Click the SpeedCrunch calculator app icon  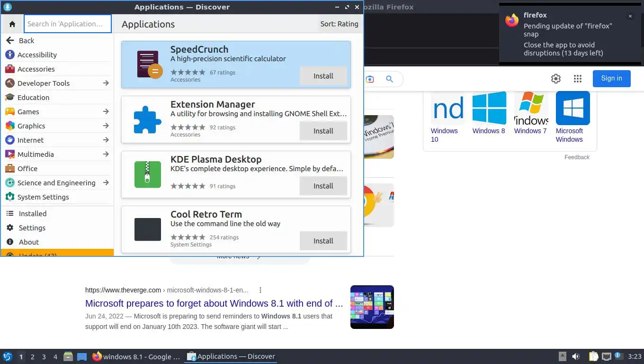pos(149,64)
